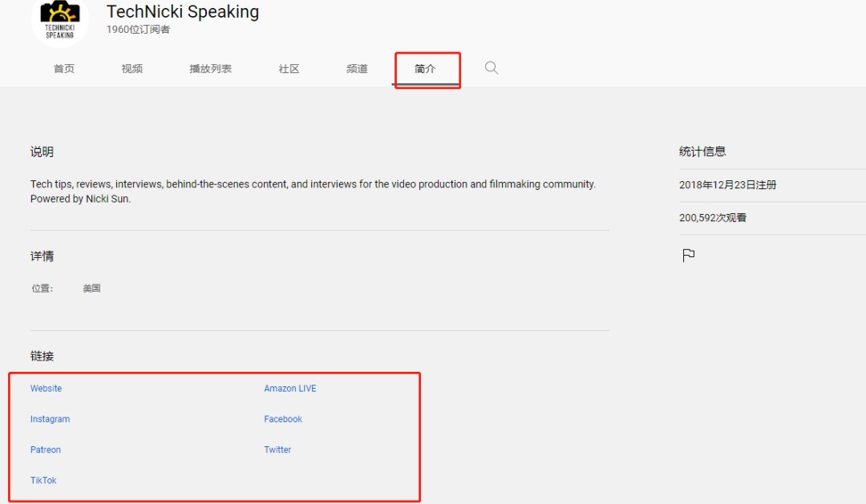
Task: Click the 美国 location value
Action: (91, 288)
